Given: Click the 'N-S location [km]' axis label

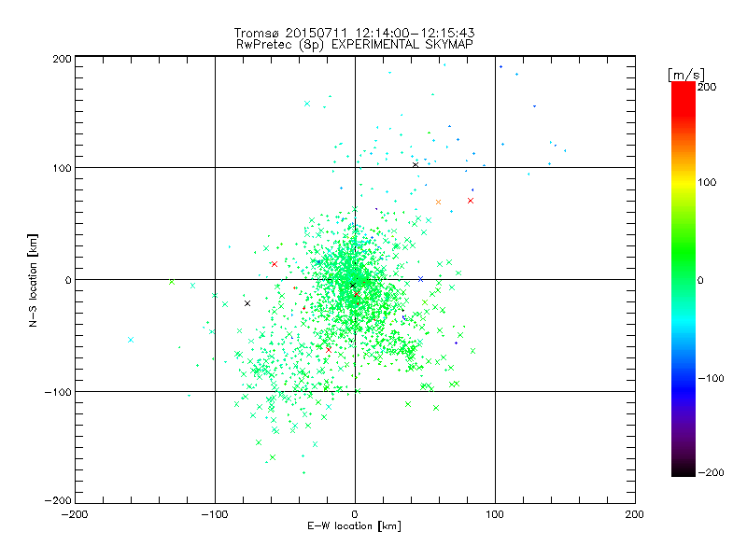Looking at the screenshot, I should [x=33, y=280].
